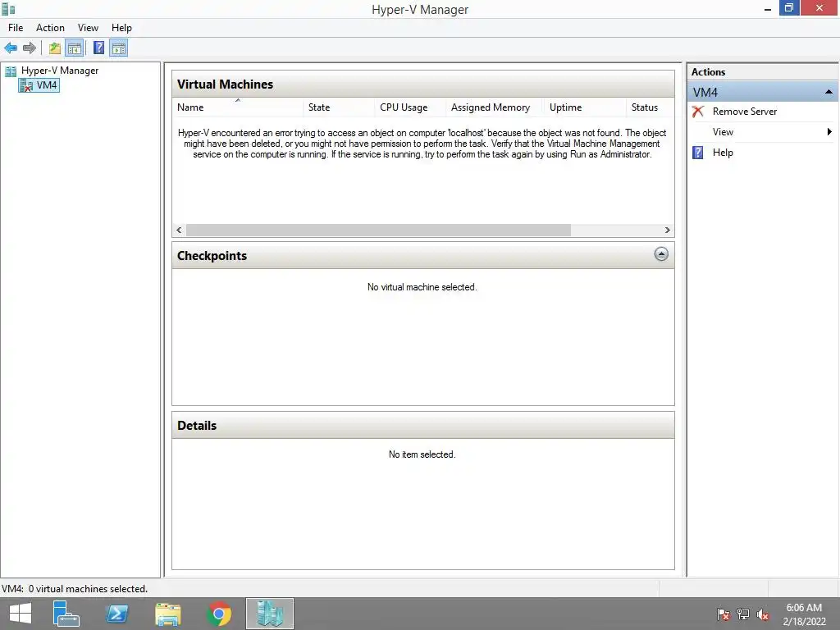Sort by the Assigned Memory column header
This screenshot has width=840, height=630.
[x=495, y=107]
